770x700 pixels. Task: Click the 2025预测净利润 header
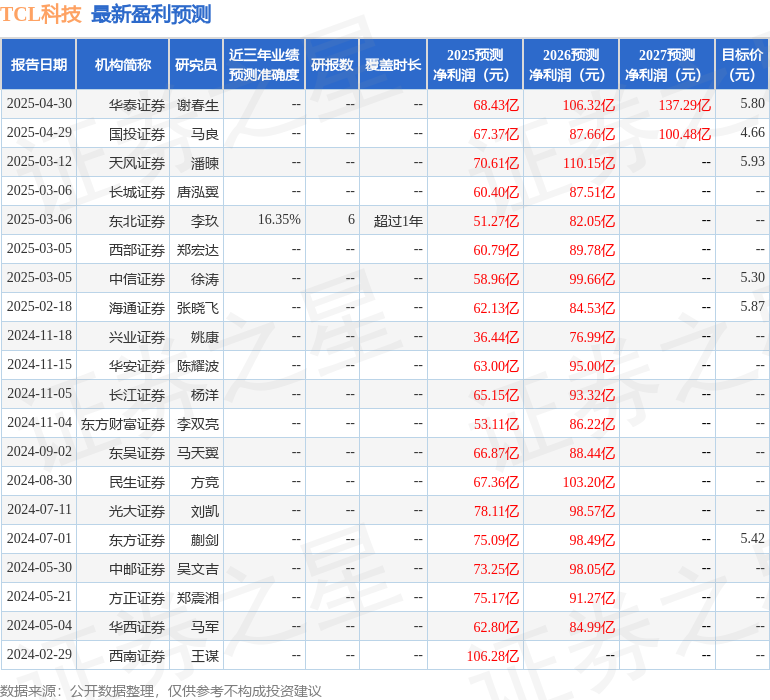[x=475, y=64]
